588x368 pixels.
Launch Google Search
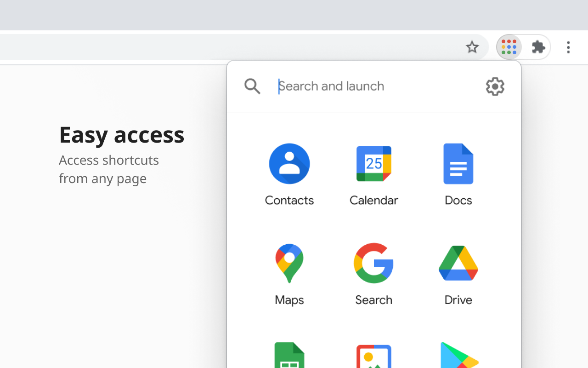pyautogui.click(x=373, y=263)
